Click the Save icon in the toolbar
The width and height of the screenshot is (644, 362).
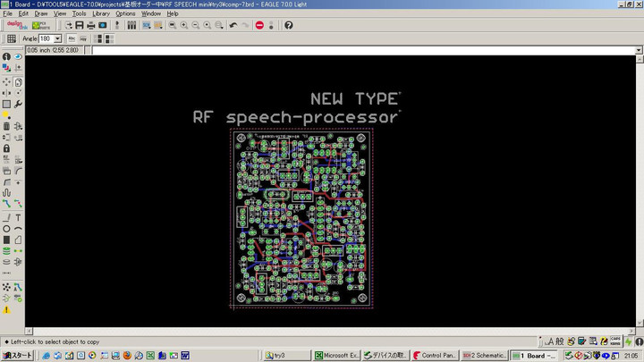(x=80, y=25)
